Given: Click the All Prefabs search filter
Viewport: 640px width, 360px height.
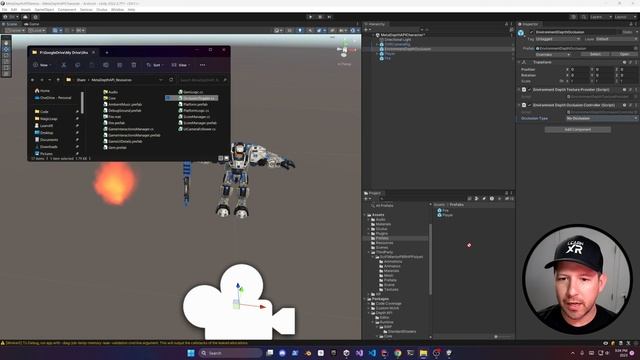Looking at the screenshot, I should click(382, 206).
